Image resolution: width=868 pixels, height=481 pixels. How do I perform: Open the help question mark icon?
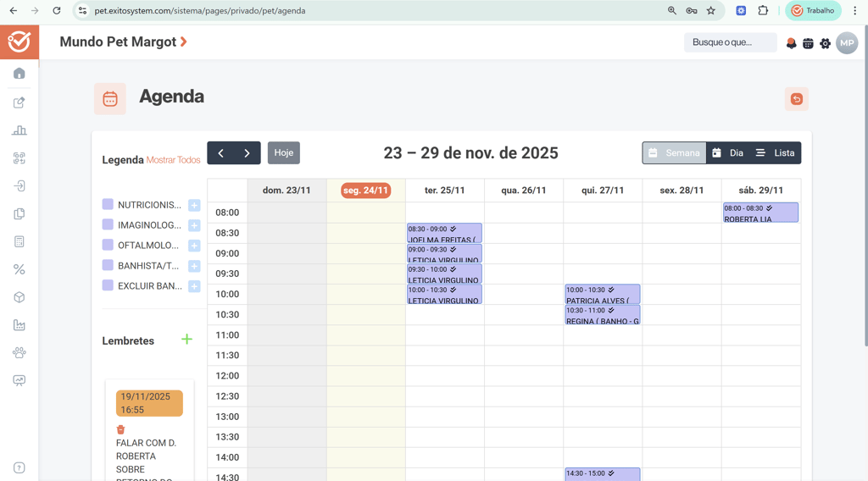pos(19,467)
